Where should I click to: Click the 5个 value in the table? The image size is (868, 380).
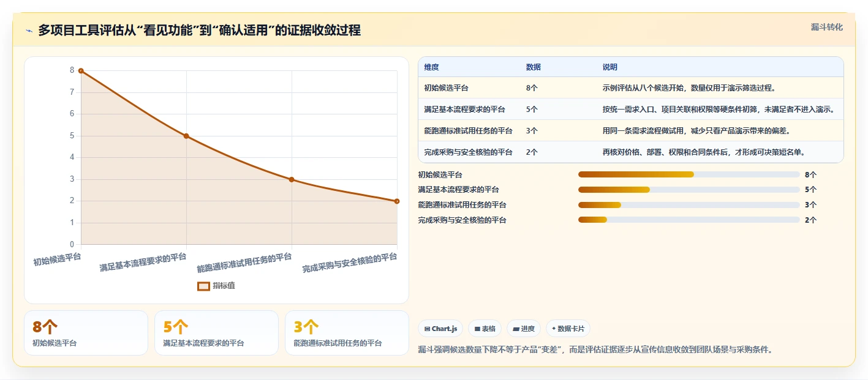[532, 110]
